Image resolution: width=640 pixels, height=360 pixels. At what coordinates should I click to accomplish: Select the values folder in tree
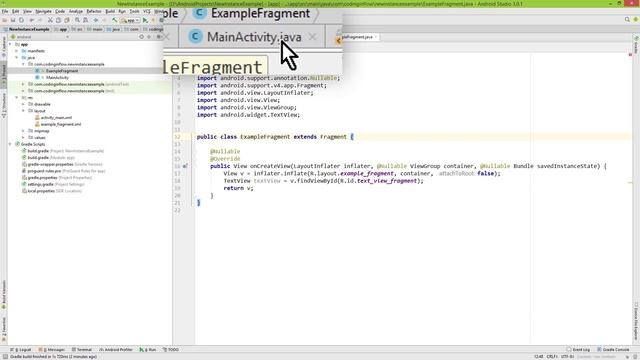coord(40,138)
